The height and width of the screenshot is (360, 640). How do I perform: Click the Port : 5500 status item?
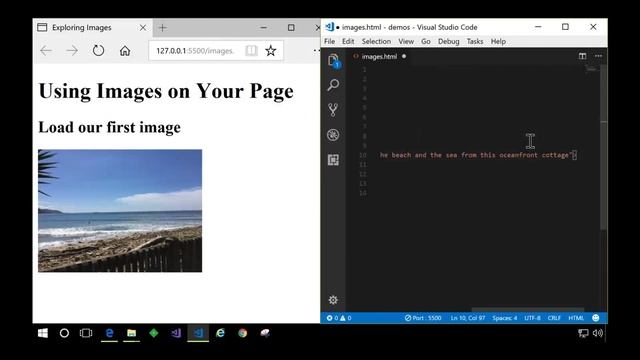423,318
